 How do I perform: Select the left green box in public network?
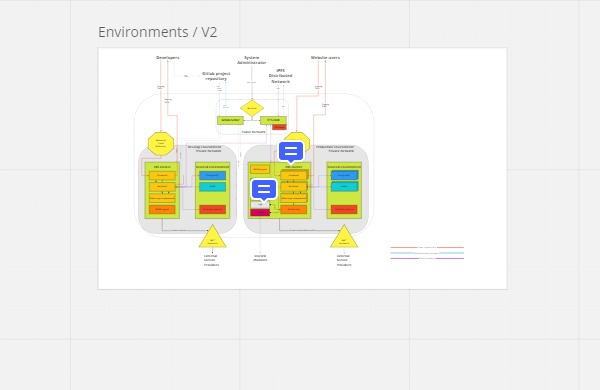pos(230,120)
